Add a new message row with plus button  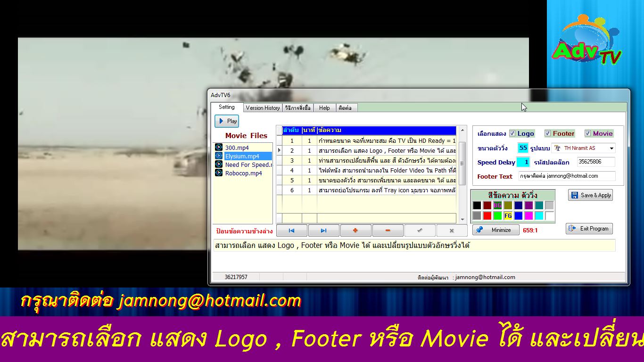tap(355, 230)
